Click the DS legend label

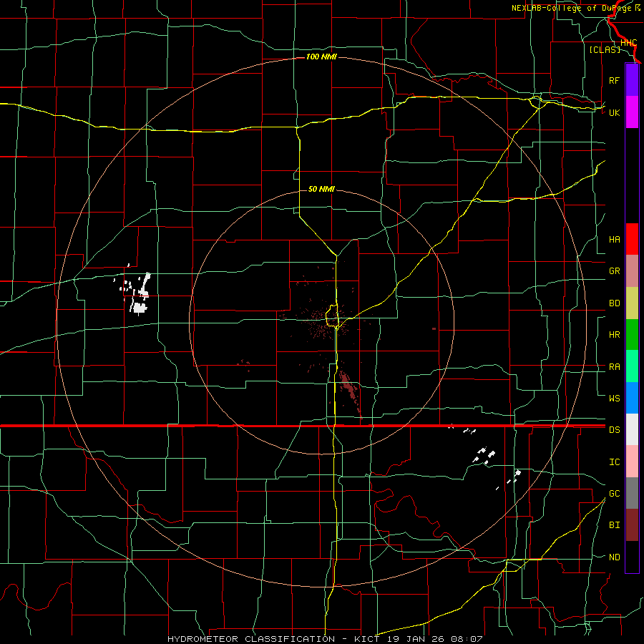[x=614, y=430]
